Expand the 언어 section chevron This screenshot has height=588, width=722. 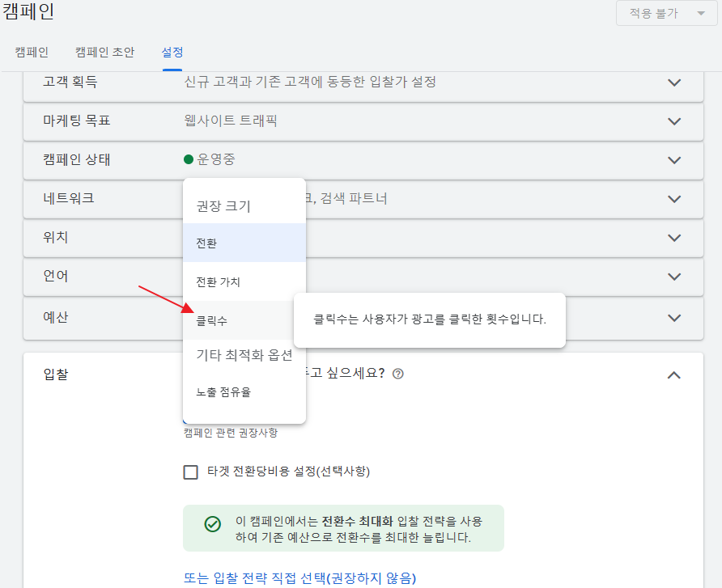point(674,277)
